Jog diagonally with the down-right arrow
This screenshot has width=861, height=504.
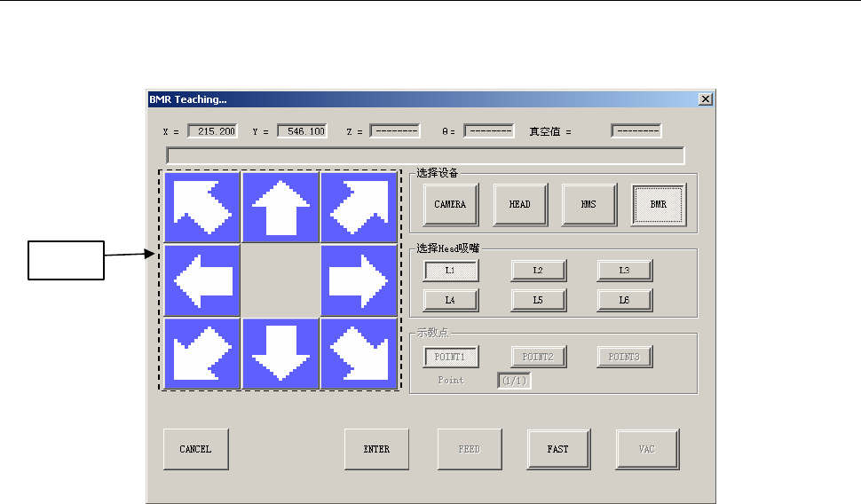tap(359, 353)
